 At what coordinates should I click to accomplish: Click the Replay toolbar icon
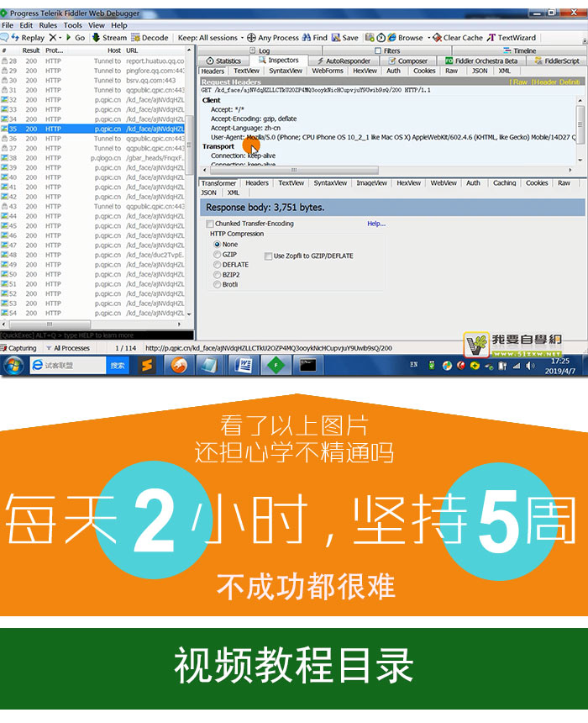pyautogui.click(x=27, y=38)
